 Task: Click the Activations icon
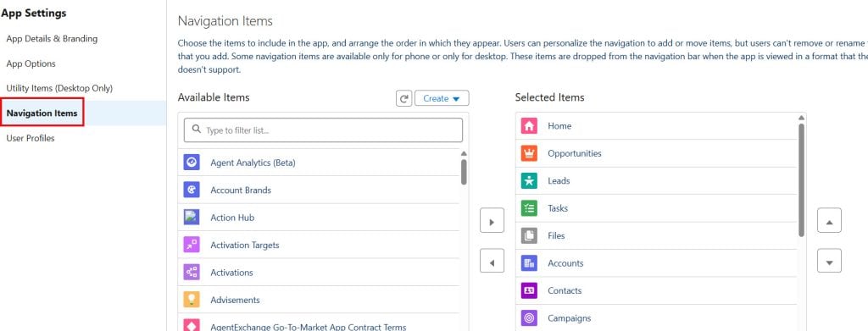[192, 273]
